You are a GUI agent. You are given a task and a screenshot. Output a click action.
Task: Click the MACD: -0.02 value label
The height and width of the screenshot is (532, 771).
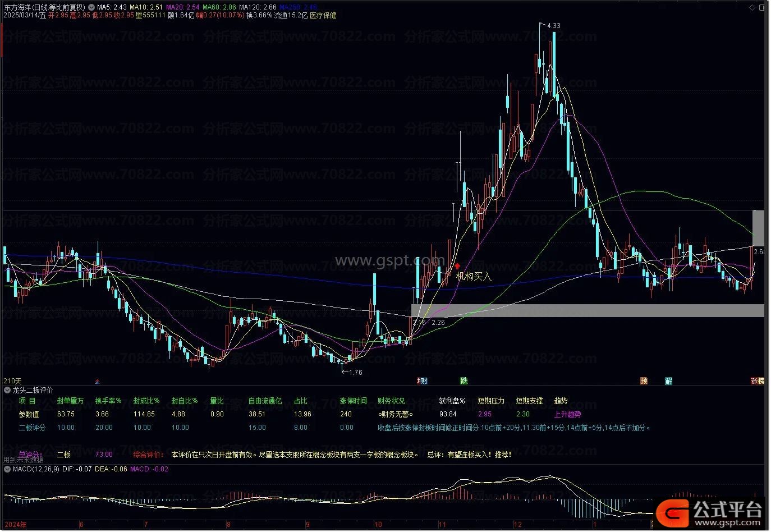(x=149, y=469)
